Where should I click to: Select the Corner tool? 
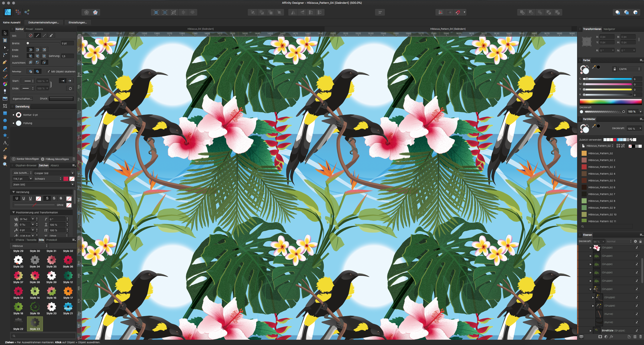[x=5, y=55]
